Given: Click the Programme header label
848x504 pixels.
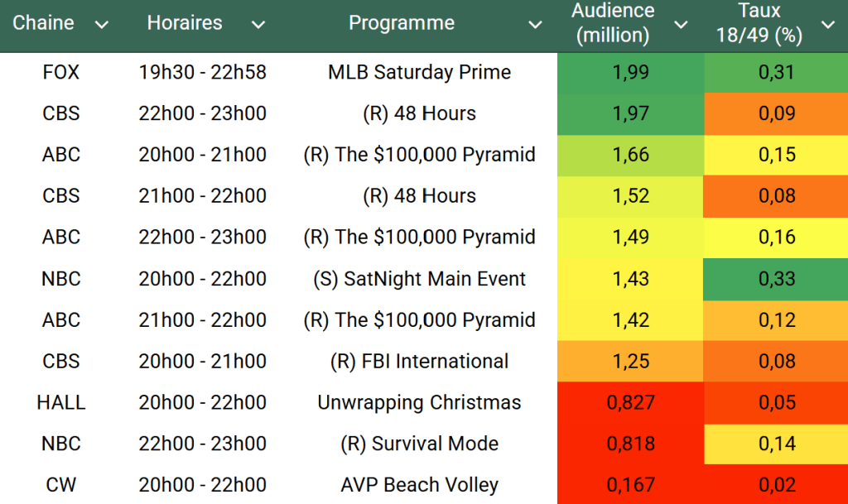Looking at the screenshot, I should coord(401,23).
